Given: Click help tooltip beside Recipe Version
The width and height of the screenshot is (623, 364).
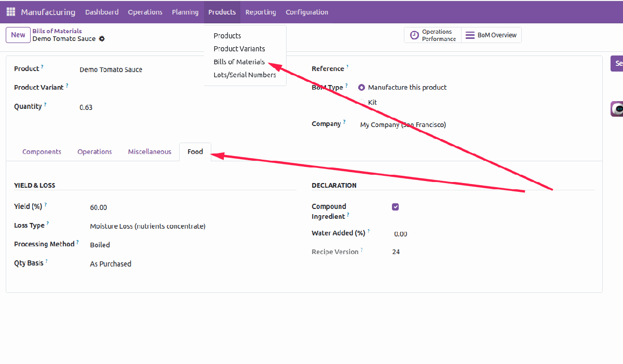Looking at the screenshot, I should (x=362, y=250).
